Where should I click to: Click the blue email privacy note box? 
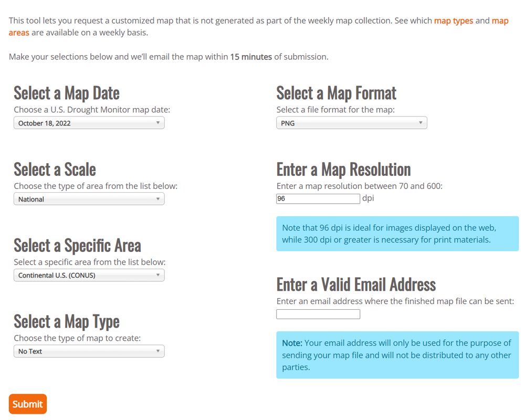click(x=397, y=355)
